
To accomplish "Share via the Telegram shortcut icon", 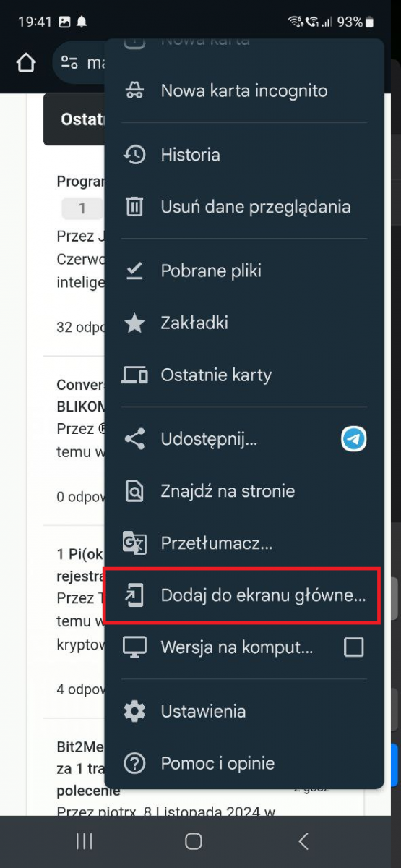I will pos(354,438).
